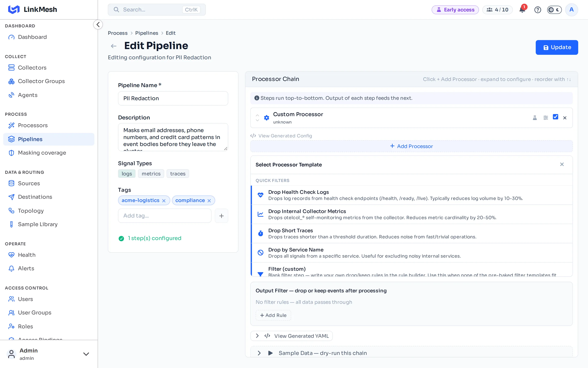Click Add Processor

tap(411, 146)
